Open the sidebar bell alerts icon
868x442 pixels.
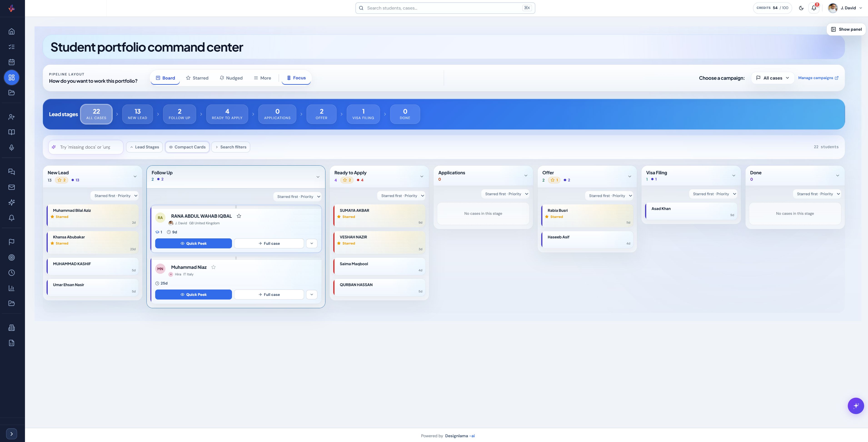point(11,218)
